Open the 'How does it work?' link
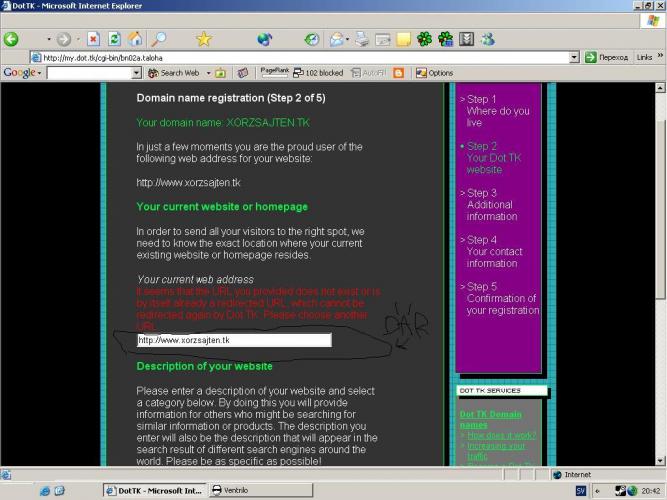 [502, 435]
